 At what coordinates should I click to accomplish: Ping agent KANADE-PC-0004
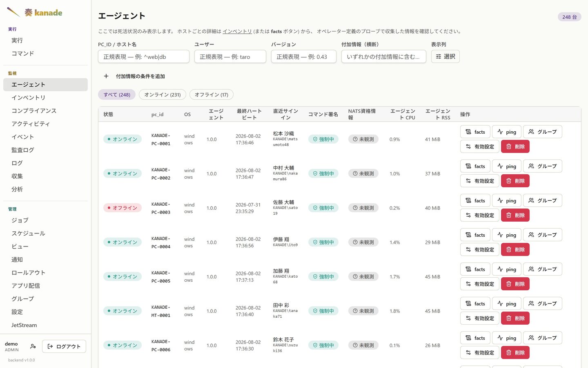[x=507, y=235]
